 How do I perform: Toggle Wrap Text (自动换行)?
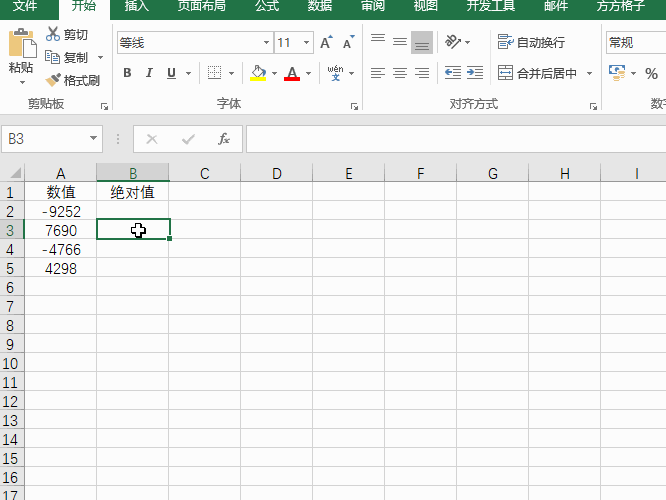(x=531, y=42)
